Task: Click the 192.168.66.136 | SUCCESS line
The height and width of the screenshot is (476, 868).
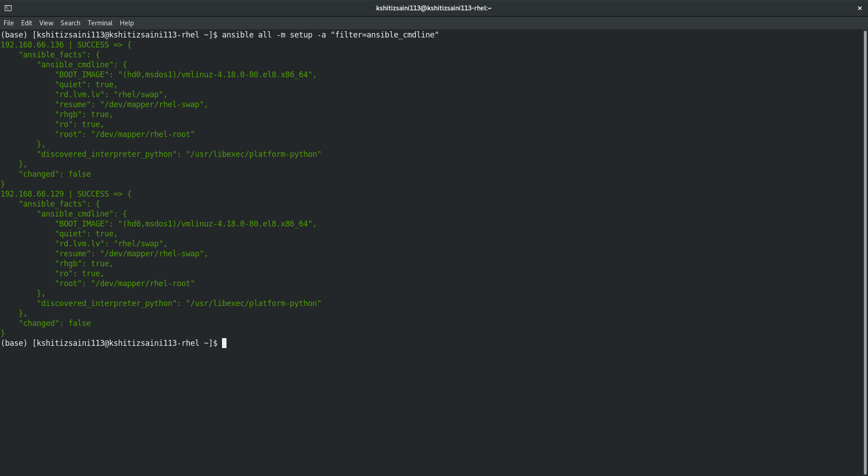Action: tap(66, 45)
